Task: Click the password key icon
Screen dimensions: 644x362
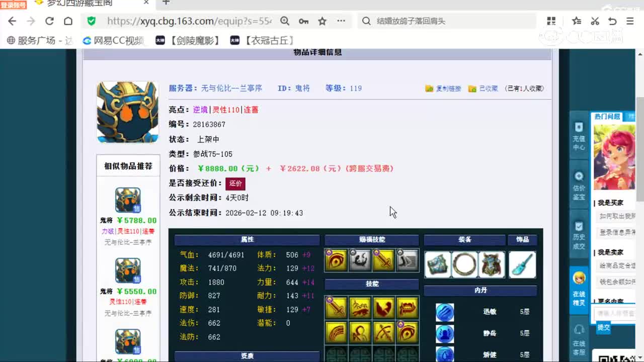Action: tap(303, 21)
